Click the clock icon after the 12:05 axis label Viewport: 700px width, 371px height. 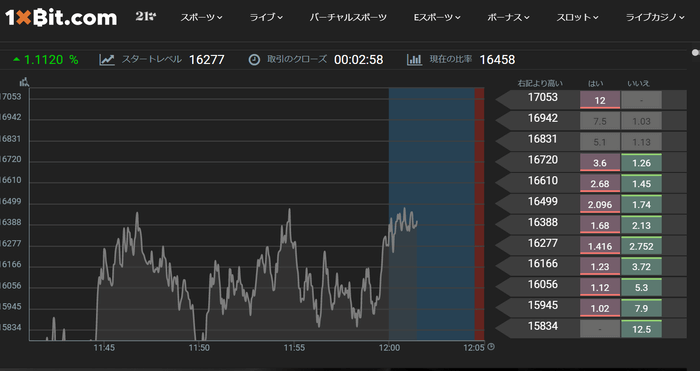pos(491,347)
